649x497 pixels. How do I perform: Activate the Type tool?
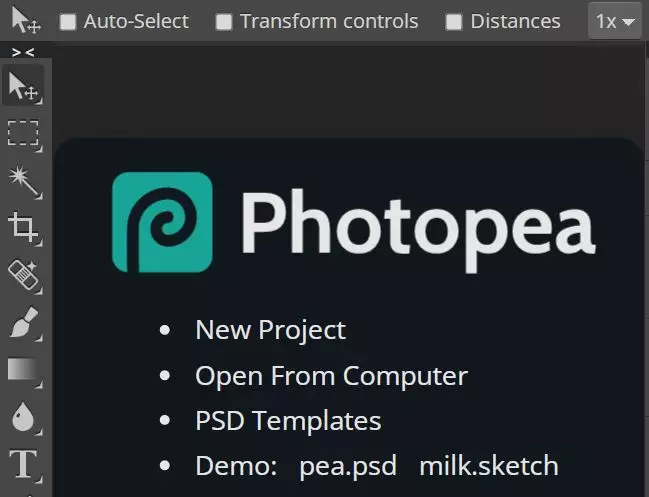click(x=23, y=464)
